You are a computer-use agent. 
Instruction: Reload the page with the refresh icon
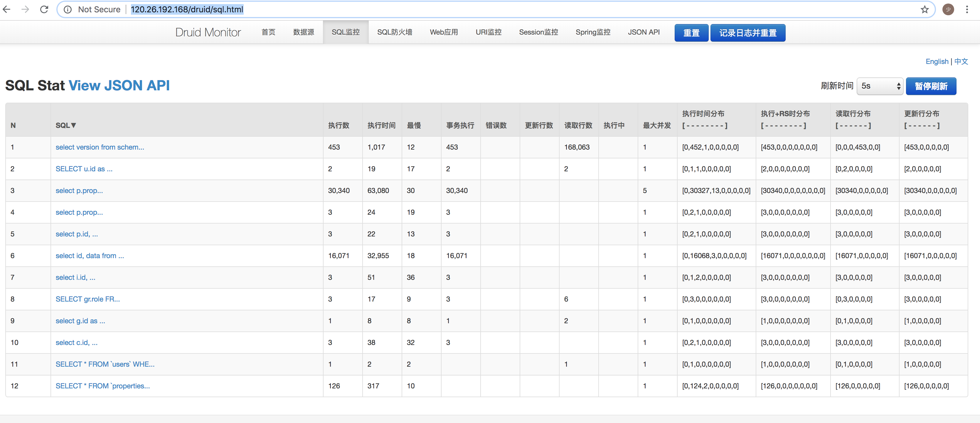[x=44, y=9]
